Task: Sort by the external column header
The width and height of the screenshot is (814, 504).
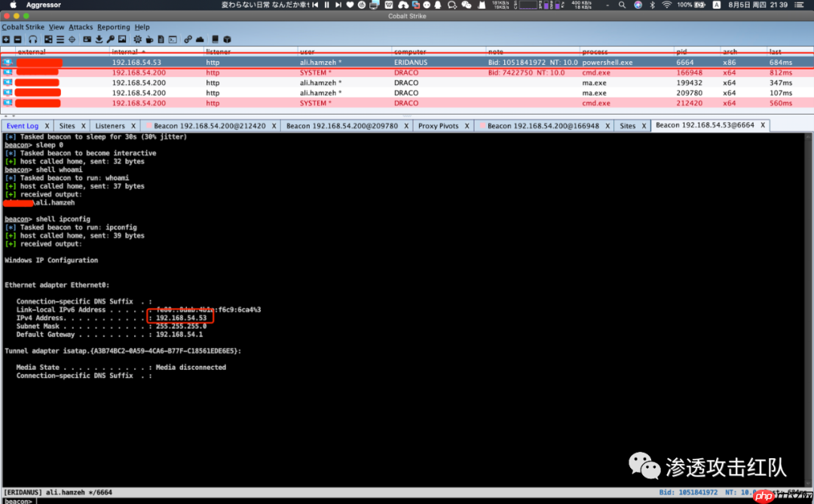Action: 63,52
